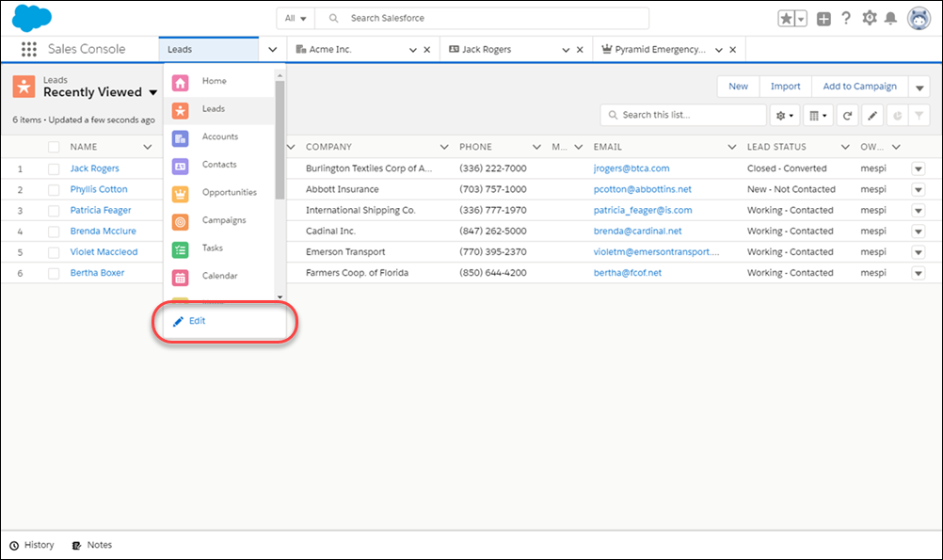Click the Campaigns target icon in menu
Screen dimensions: 943x560
[x=181, y=222]
